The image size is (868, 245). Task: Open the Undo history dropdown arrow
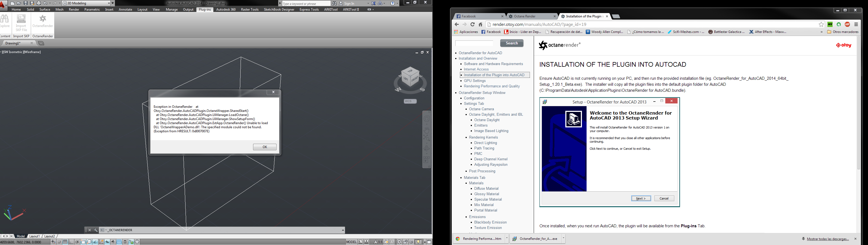[50, 3]
